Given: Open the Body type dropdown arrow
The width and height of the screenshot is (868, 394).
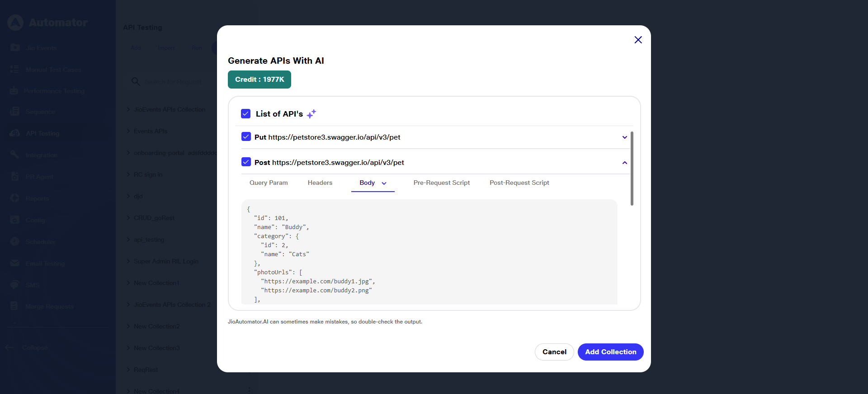Looking at the screenshot, I should click(x=384, y=183).
